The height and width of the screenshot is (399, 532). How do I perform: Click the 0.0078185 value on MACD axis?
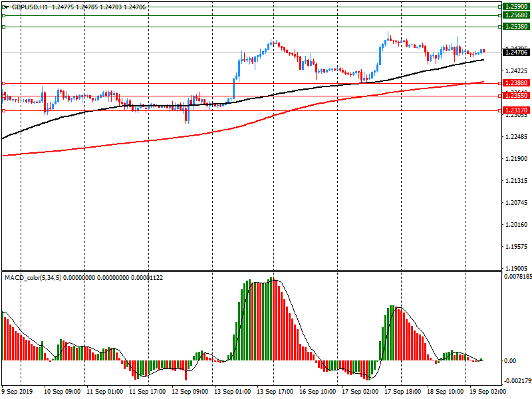(x=518, y=277)
